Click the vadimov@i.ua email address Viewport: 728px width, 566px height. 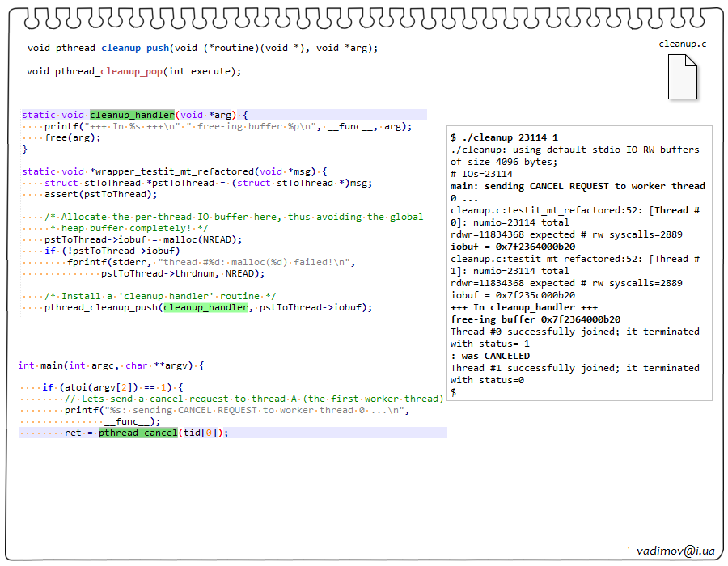point(675,550)
